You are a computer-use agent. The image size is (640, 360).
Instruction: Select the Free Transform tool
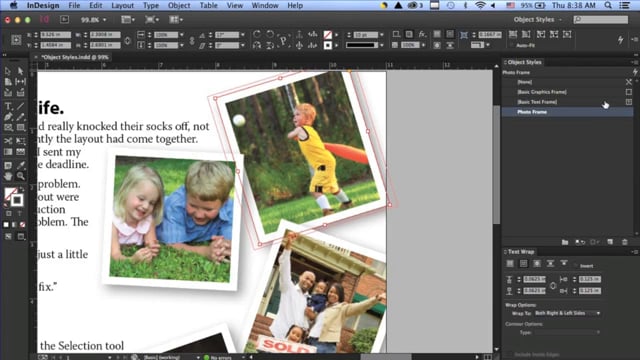coord(20,141)
